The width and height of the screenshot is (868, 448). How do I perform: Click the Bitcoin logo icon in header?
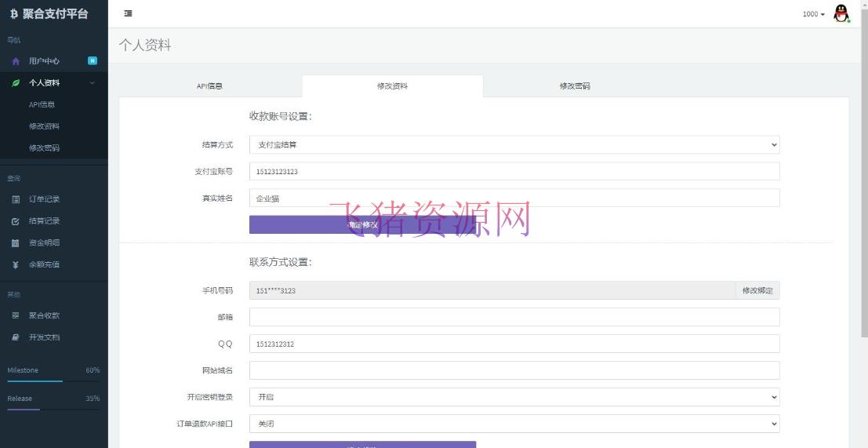click(x=14, y=14)
